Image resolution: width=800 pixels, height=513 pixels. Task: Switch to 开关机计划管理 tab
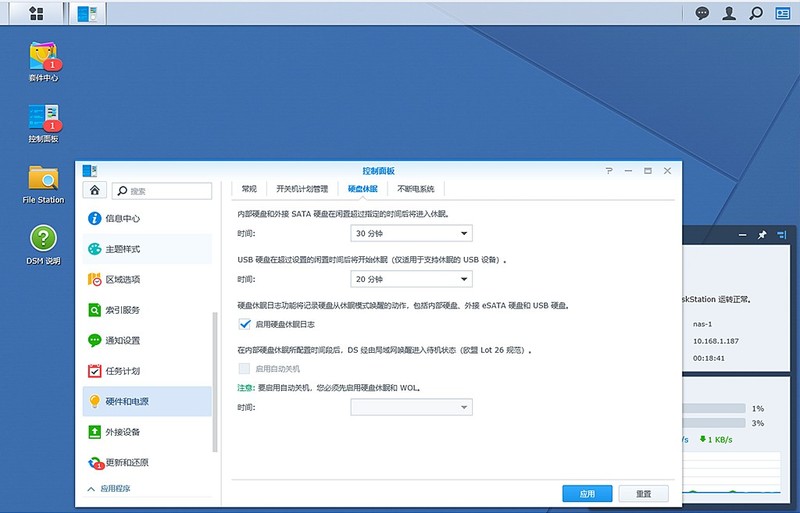[302, 189]
